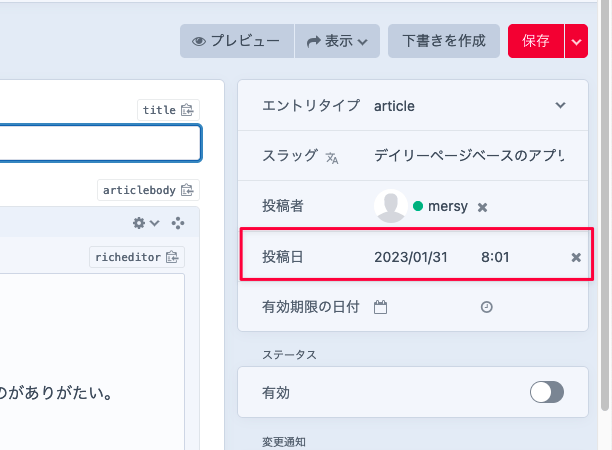Click the slug translation icon
The image size is (612, 450).
[333, 157]
